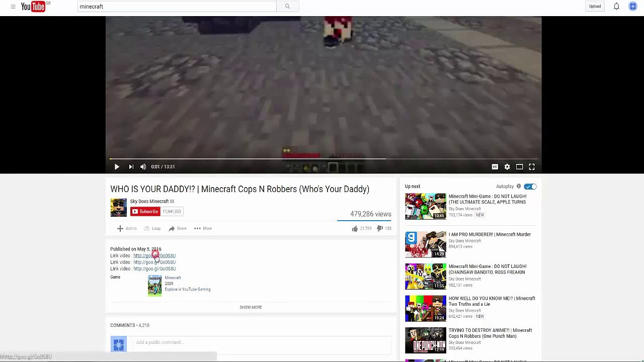Open the YouTube guide hamburger menu

pyautogui.click(x=13, y=7)
